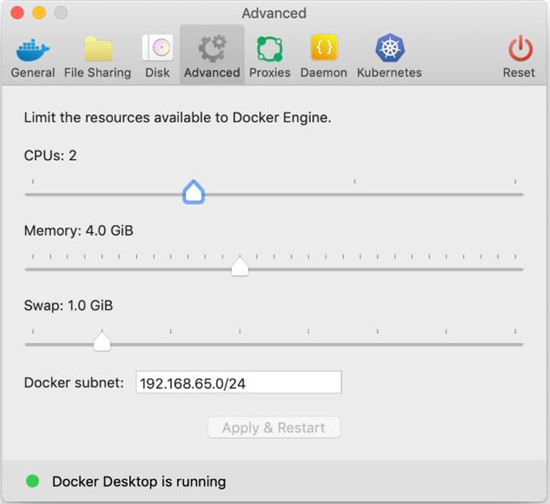Click the 'Advanced' window title text
Image resolution: width=550 pixels, height=504 pixels.
[274, 13]
